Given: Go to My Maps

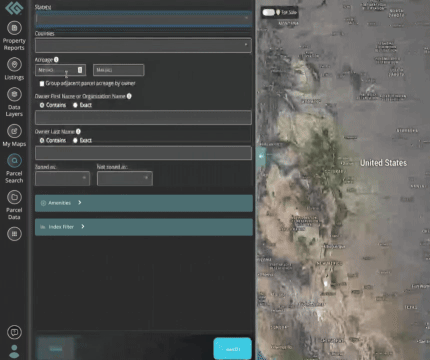Looking at the screenshot, I should point(14,135).
